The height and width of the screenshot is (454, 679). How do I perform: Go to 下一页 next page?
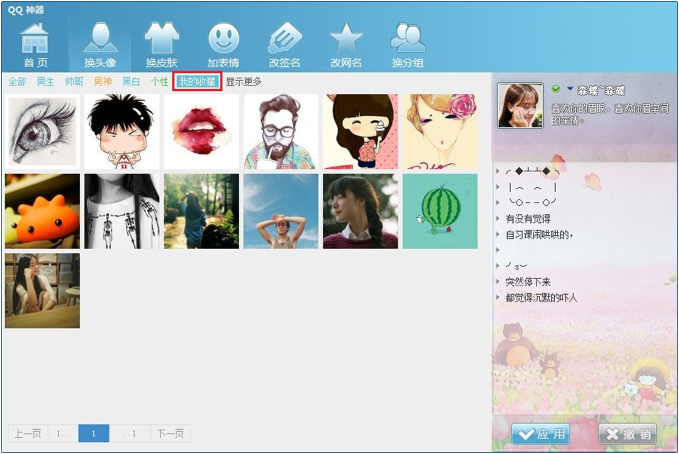click(170, 433)
